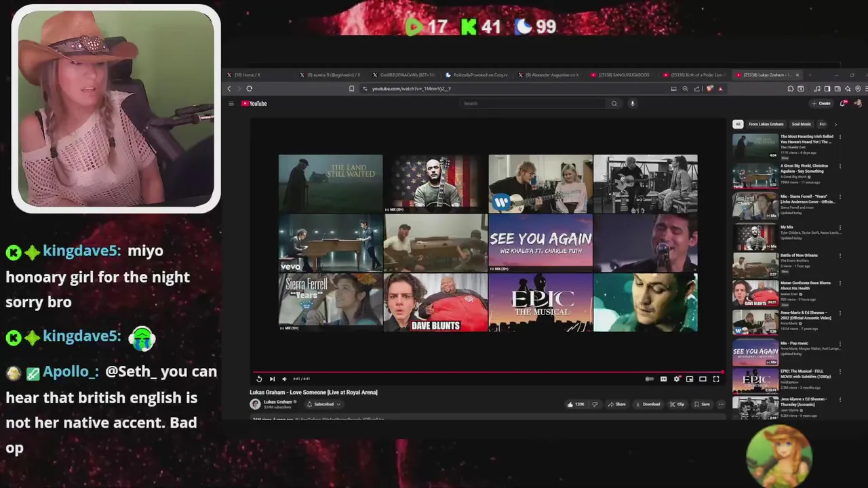The image size is (868, 488).
Task: Save video to playlist
Action: pyautogui.click(x=701, y=404)
